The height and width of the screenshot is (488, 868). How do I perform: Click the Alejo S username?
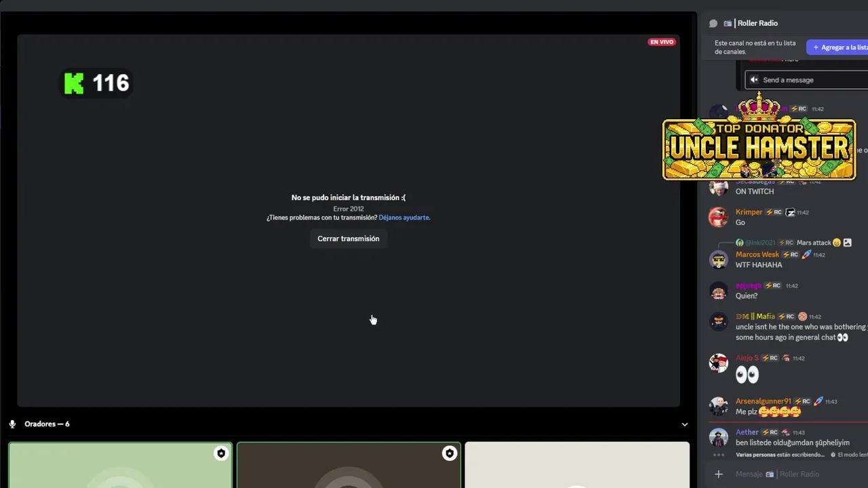point(747,358)
